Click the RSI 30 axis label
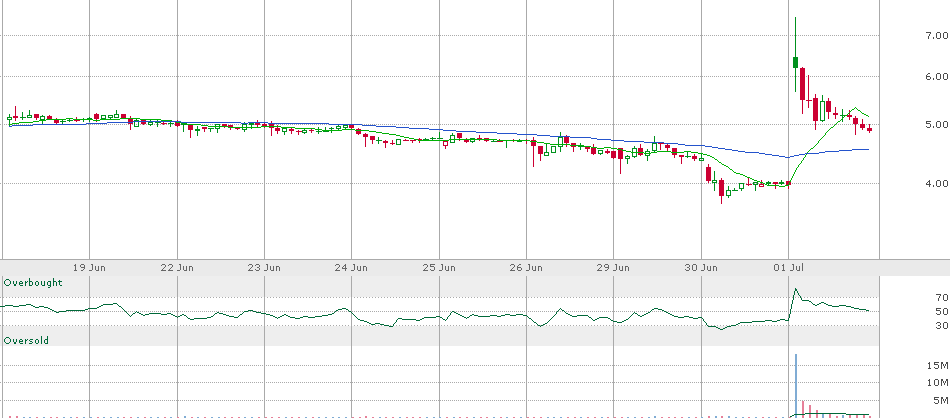This screenshot has height=418, width=950. point(941,326)
